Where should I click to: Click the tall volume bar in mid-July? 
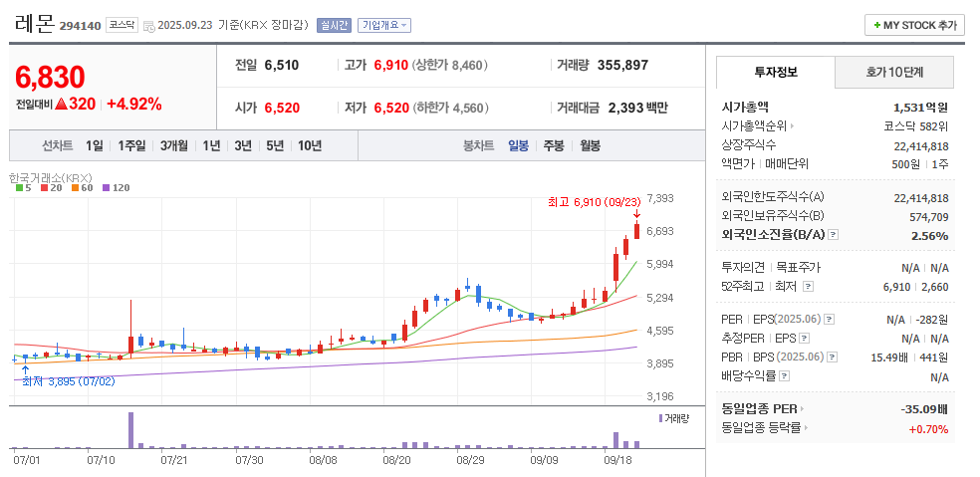coord(131,430)
